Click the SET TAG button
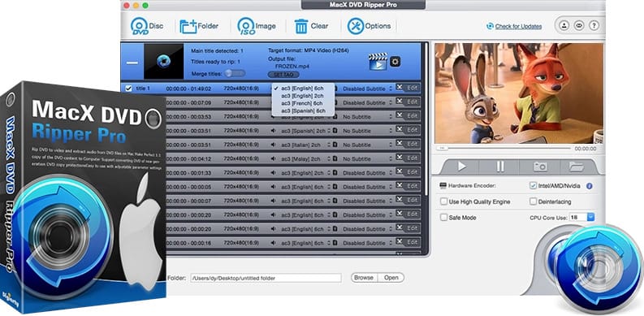644x316 pixels. (283, 75)
